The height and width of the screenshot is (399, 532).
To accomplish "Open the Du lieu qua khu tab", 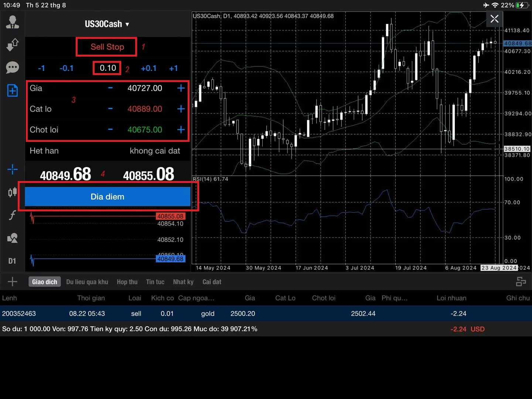I will (x=87, y=282).
